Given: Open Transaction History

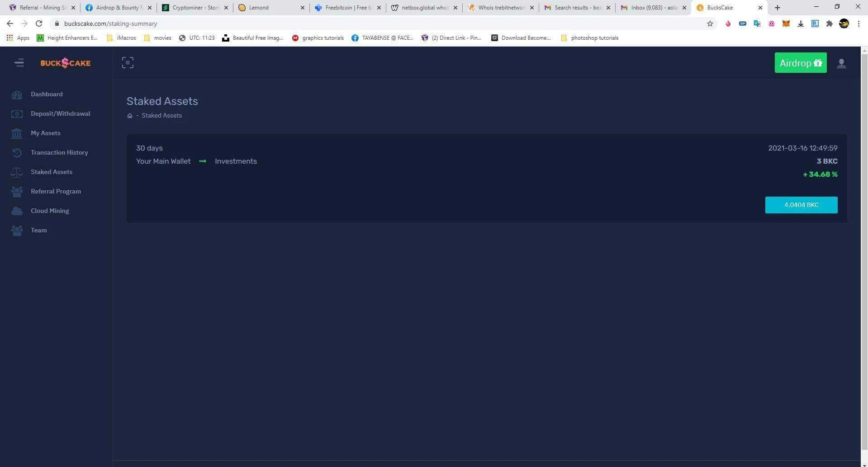Looking at the screenshot, I should (59, 152).
